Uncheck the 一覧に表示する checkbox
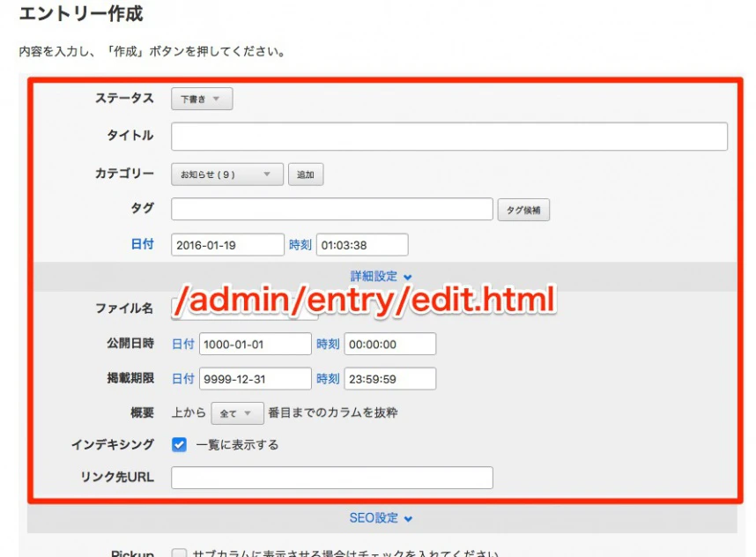Screen dimensions: 756x557 (179, 444)
